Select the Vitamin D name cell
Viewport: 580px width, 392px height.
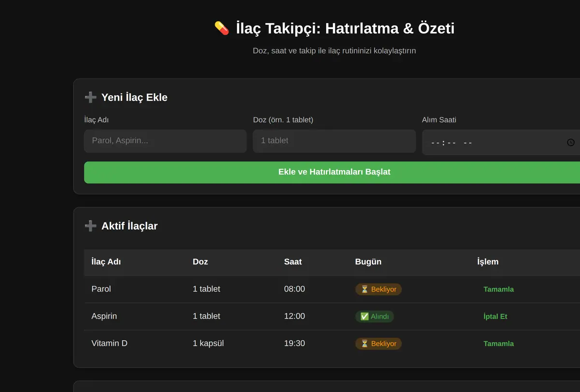[109, 343]
